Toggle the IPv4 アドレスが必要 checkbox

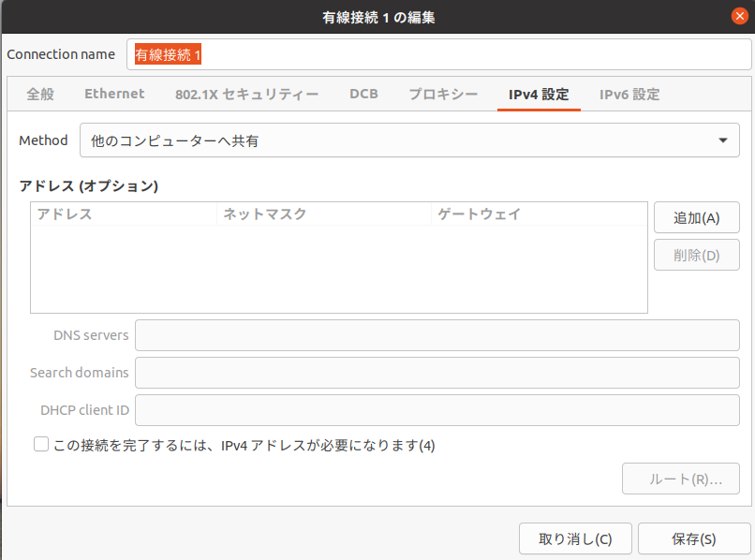[x=41, y=444]
